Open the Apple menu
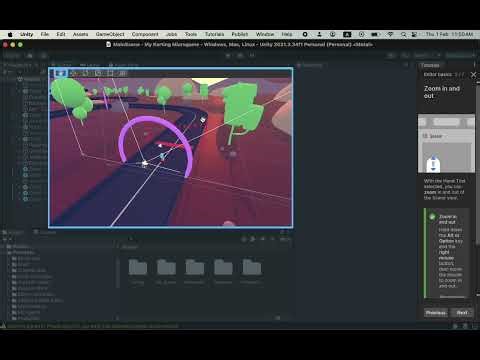This screenshot has height=360, width=480. (x=10, y=34)
